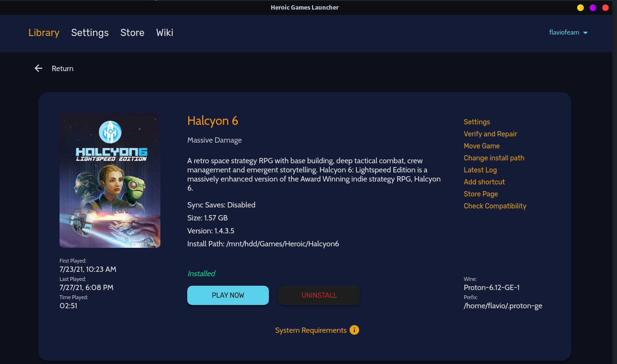Select Verify and Repair
This screenshot has width=617, height=364.
pyautogui.click(x=490, y=134)
